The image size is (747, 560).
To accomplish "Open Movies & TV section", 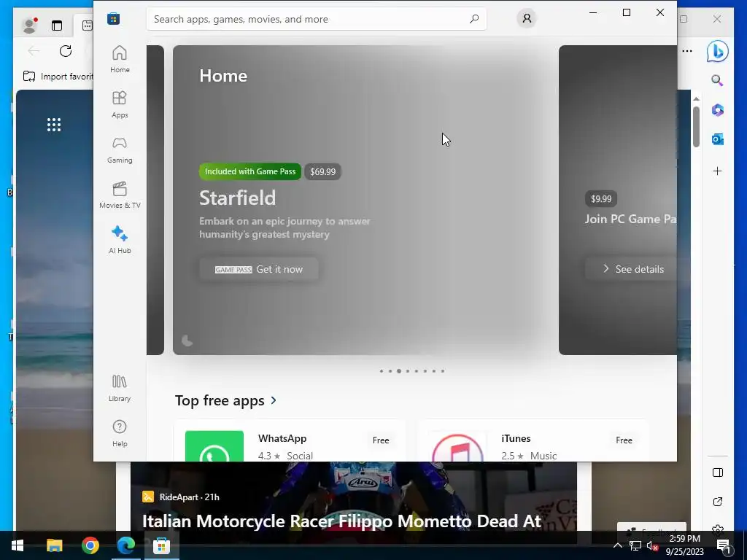I will point(120,195).
